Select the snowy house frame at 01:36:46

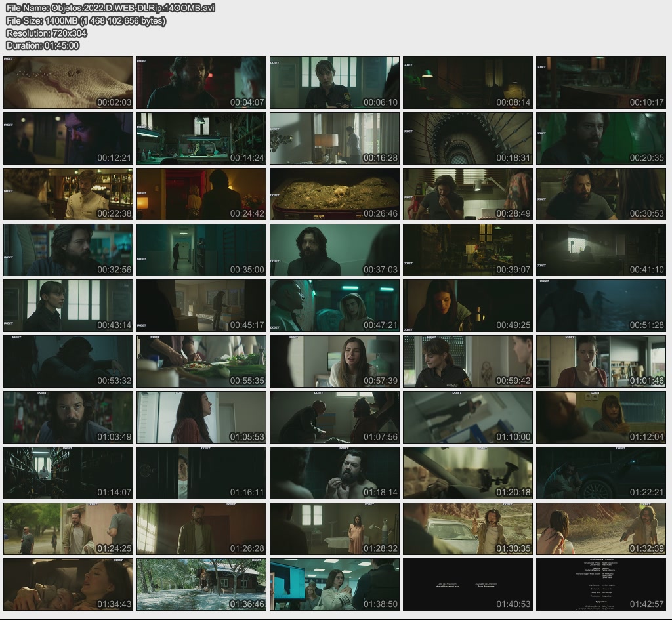tap(201, 585)
